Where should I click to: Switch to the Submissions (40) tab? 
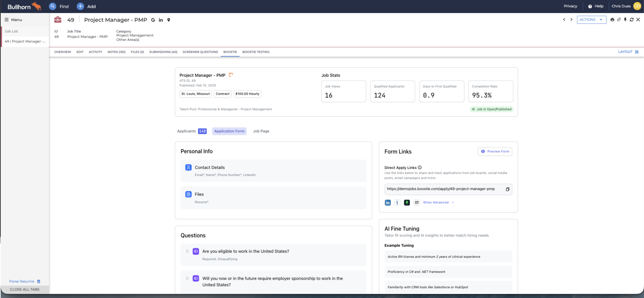tap(163, 52)
